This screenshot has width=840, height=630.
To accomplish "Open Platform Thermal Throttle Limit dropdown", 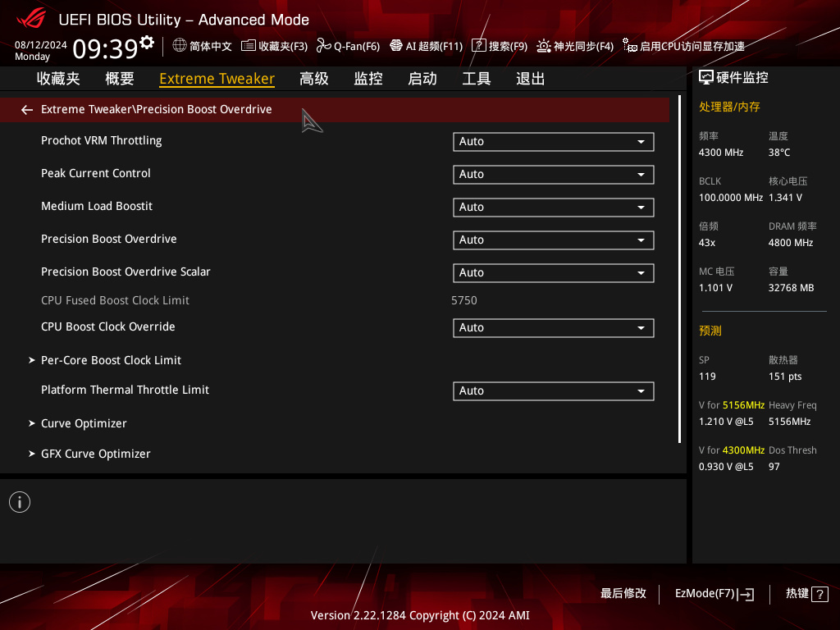I will (554, 390).
